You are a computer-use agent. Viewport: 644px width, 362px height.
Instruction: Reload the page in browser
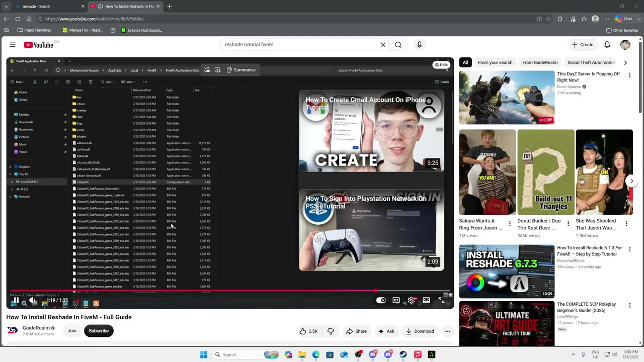click(18, 19)
